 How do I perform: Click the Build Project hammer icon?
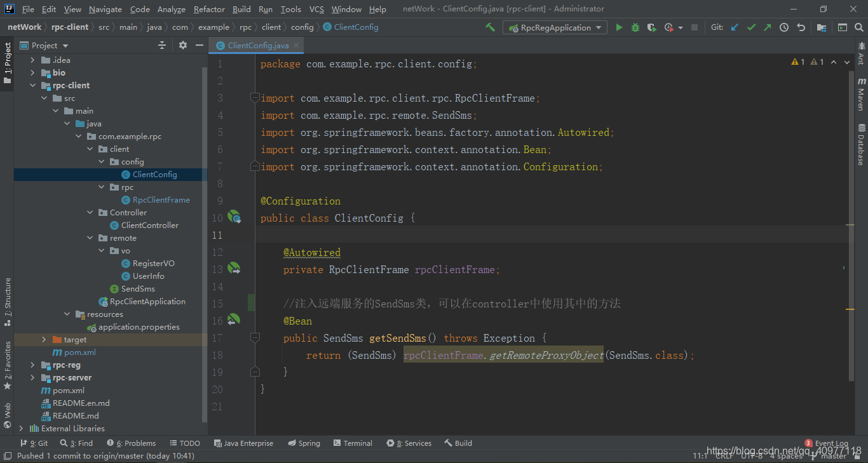(x=490, y=27)
